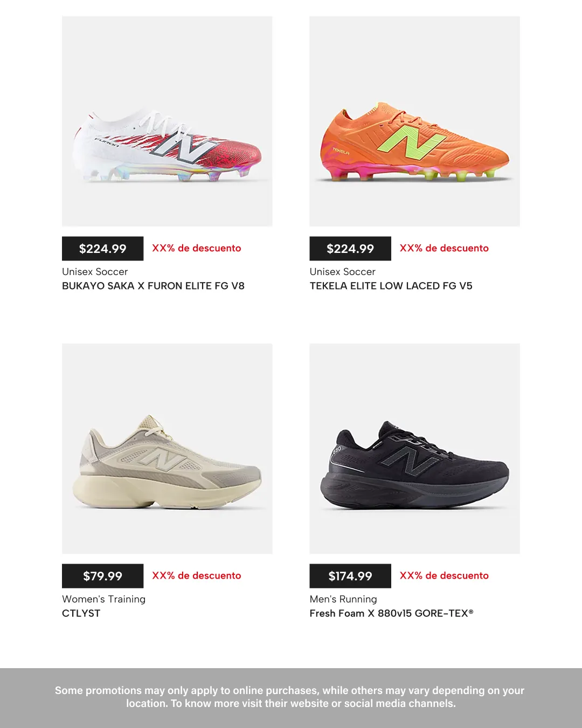Open the black Fresh Foam 880v15 shoe image

point(414,449)
